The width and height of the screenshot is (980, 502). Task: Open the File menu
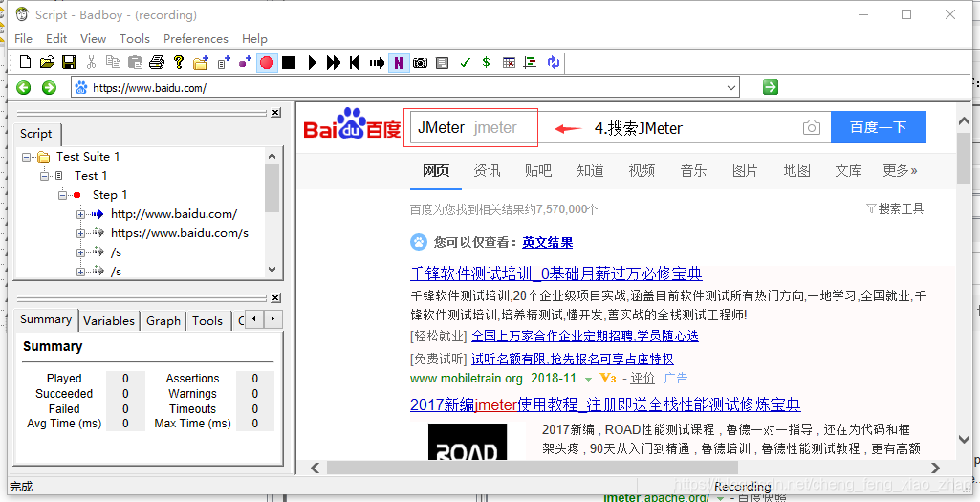pyautogui.click(x=23, y=39)
